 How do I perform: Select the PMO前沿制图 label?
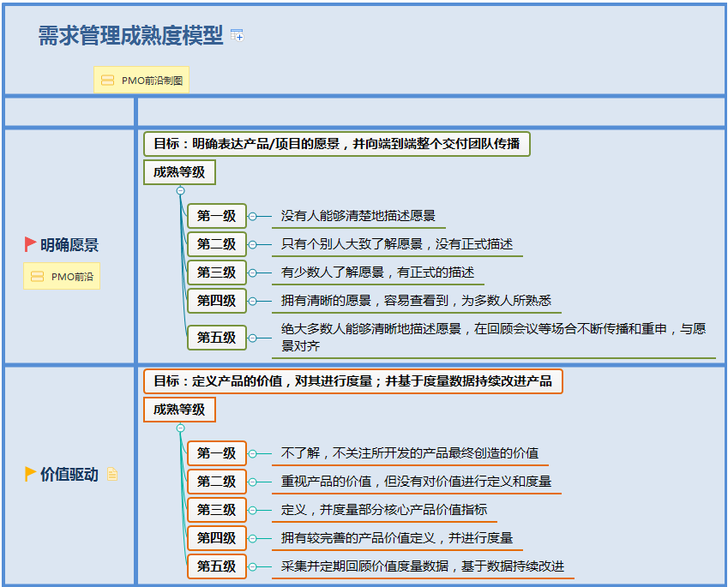pyautogui.click(x=141, y=80)
